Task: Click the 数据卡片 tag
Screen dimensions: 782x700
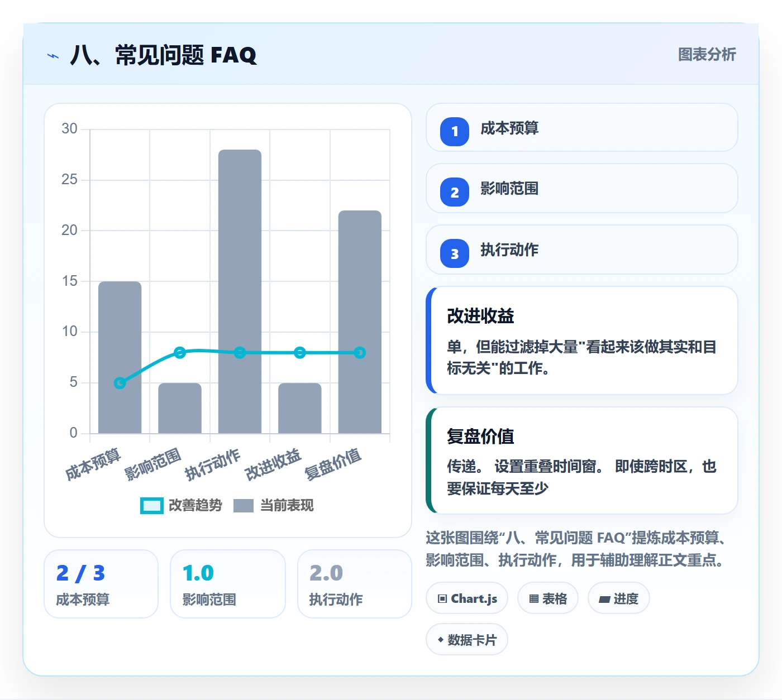Action: click(x=467, y=640)
